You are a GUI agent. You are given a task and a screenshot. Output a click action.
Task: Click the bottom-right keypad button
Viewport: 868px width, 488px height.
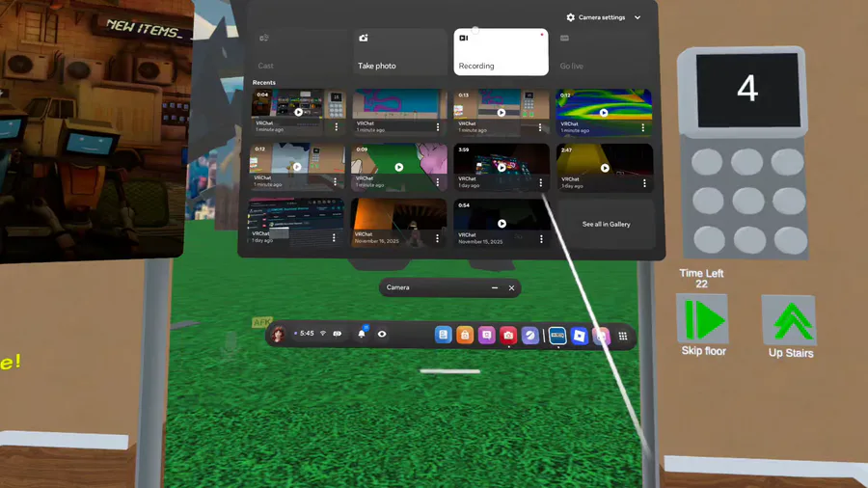791,241
